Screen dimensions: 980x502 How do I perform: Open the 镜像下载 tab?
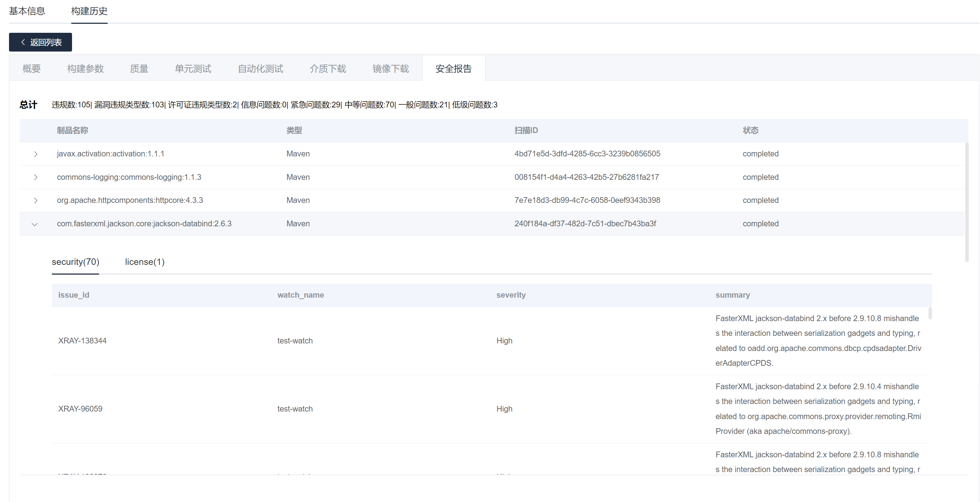(390, 68)
